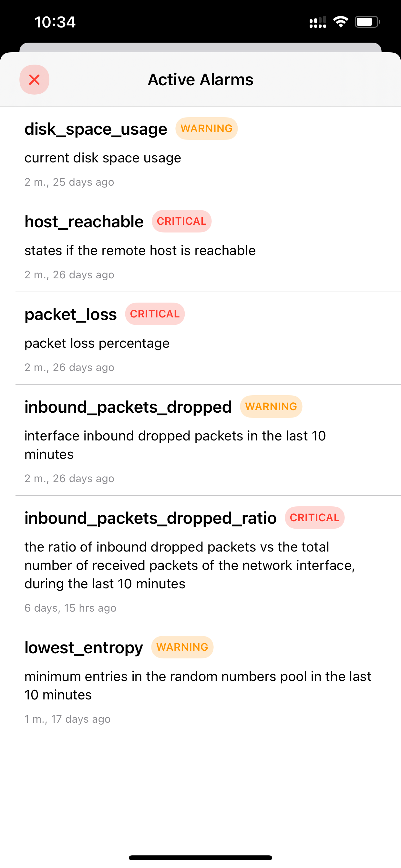Select the CRITICAL badge on inbound_packets_dropped_ratio
Image resolution: width=401 pixels, height=868 pixels.
314,518
